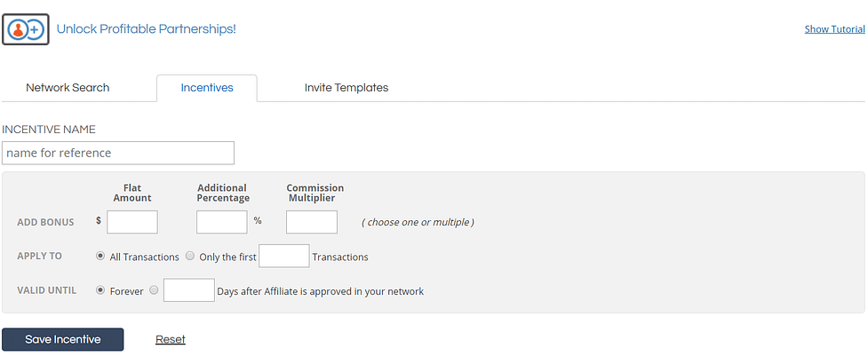
Task: Click the Commission Multiplier field
Action: click(312, 222)
